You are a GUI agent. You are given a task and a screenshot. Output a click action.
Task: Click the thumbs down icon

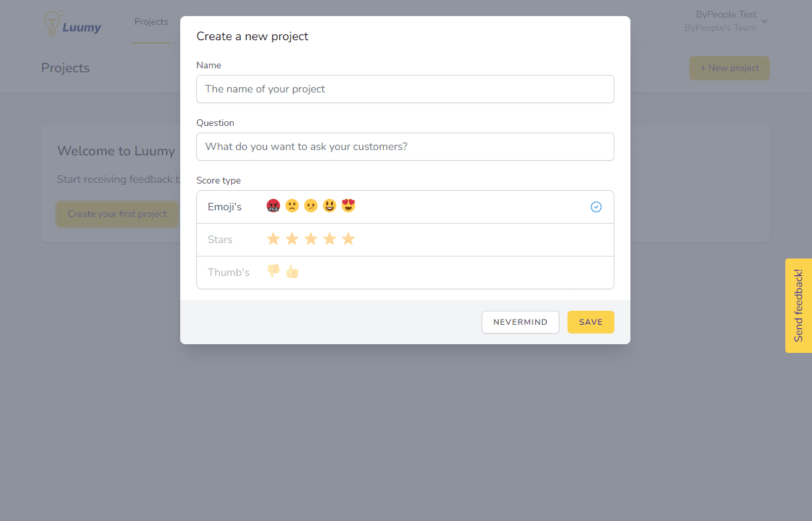[x=273, y=271]
